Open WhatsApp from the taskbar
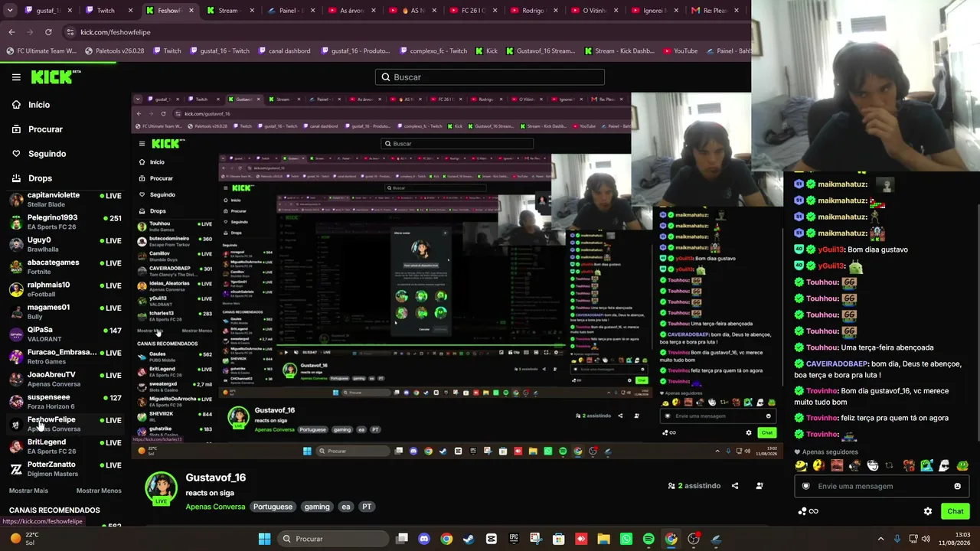Image resolution: width=980 pixels, height=551 pixels. (626, 539)
